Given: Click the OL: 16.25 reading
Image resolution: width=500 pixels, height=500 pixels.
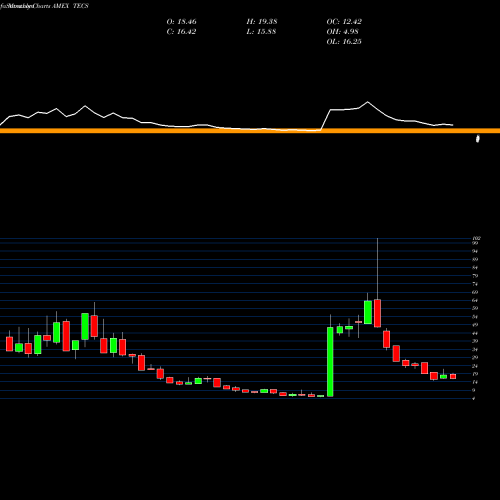Looking at the screenshot, I should pyautogui.click(x=344, y=42).
